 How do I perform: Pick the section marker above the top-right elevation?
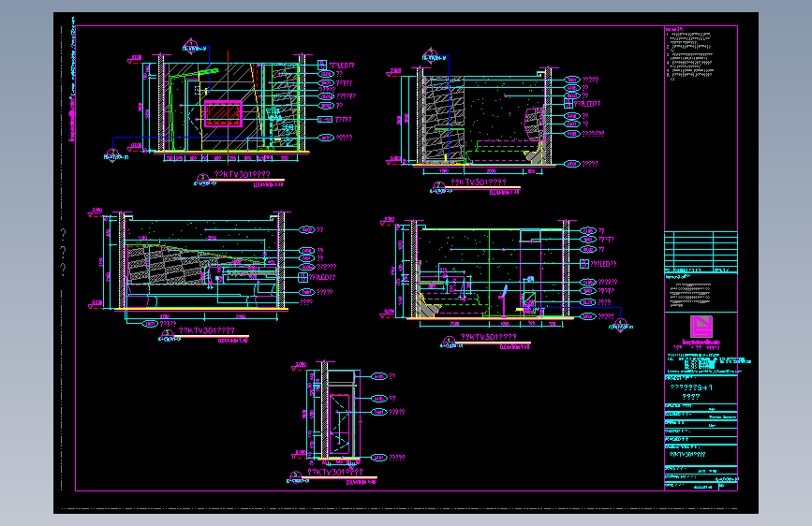click(x=430, y=54)
